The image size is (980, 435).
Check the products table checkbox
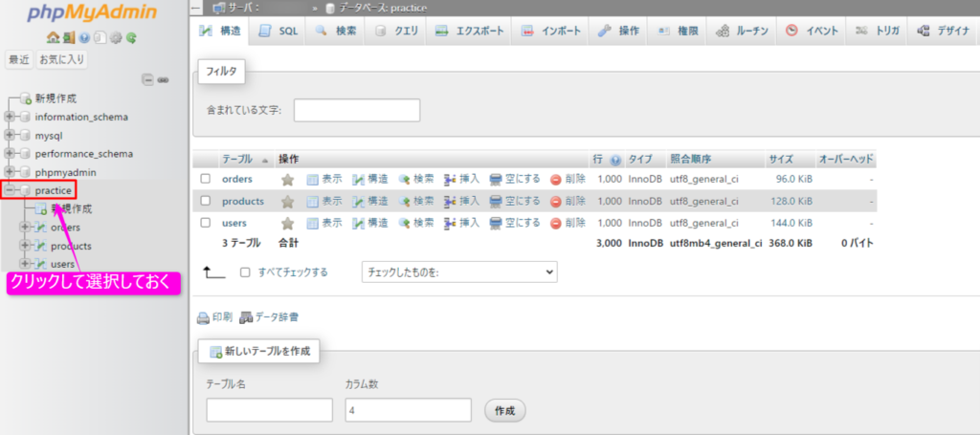coord(205,201)
